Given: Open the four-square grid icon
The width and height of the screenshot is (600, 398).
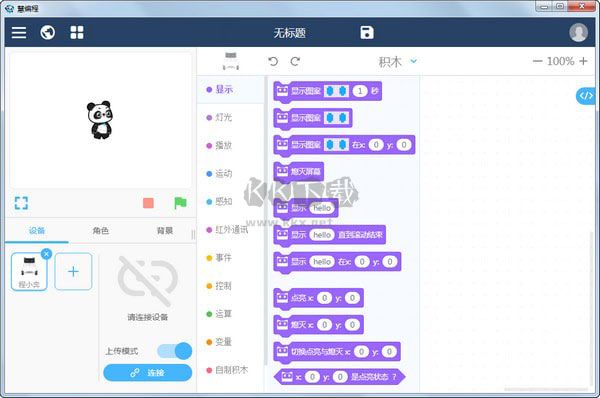Looking at the screenshot, I should (77, 33).
